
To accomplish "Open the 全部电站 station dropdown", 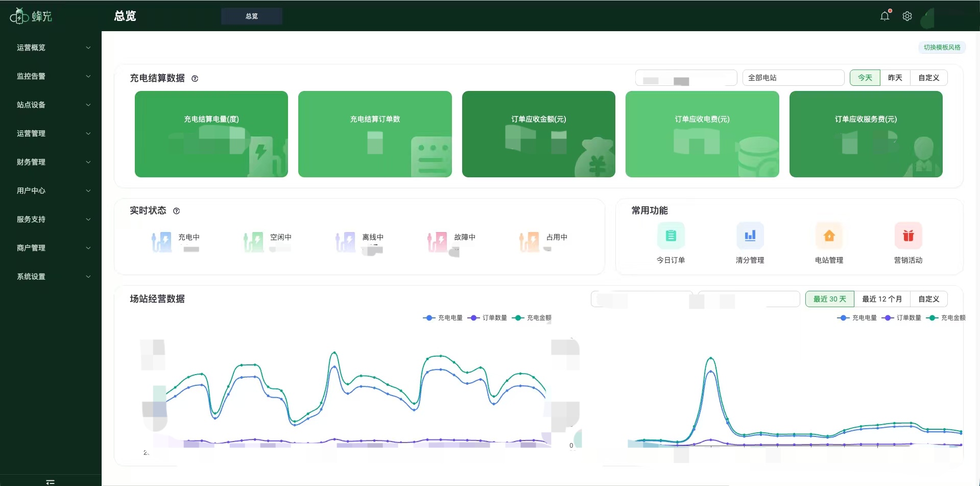I will pos(793,78).
